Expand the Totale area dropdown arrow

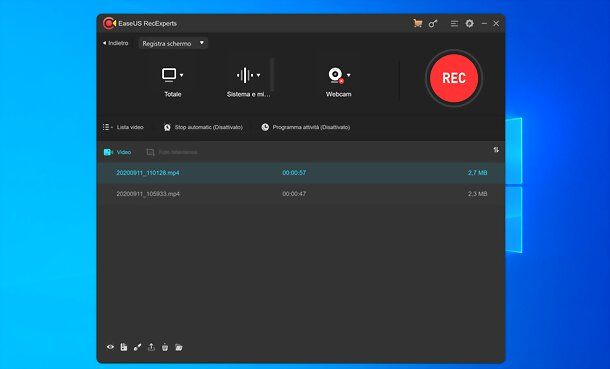[182, 75]
